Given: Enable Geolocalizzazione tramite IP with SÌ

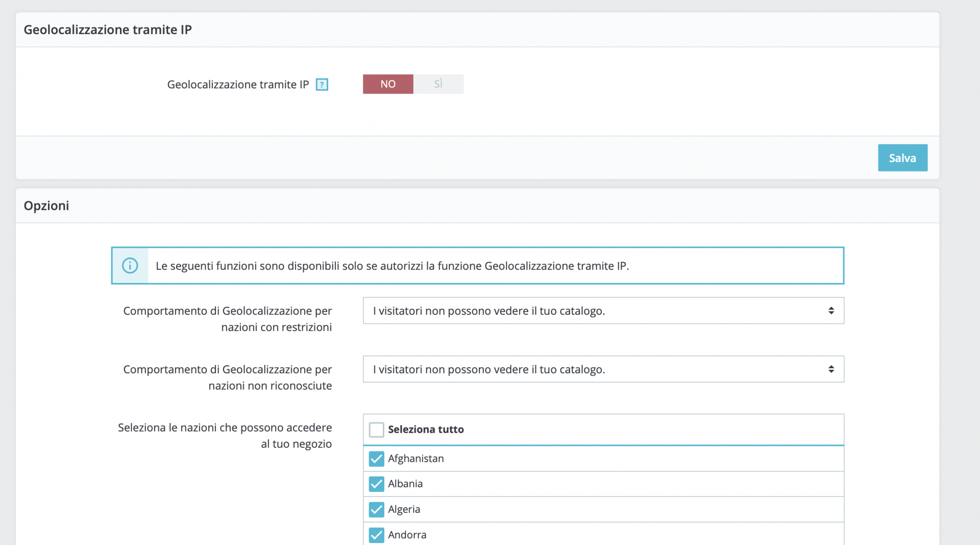Looking at the screenshot, I should pyautogui.click(x=438, y=84).
